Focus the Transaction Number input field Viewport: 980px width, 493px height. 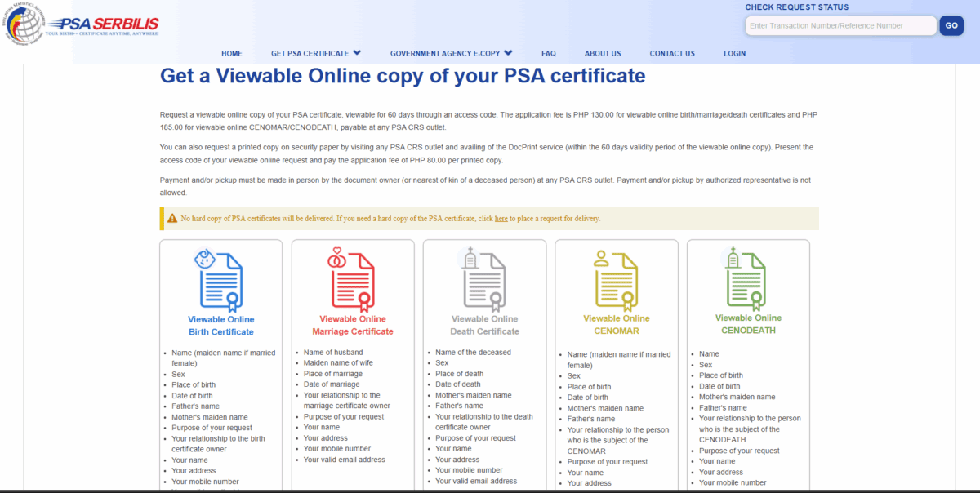click(840, 26)
